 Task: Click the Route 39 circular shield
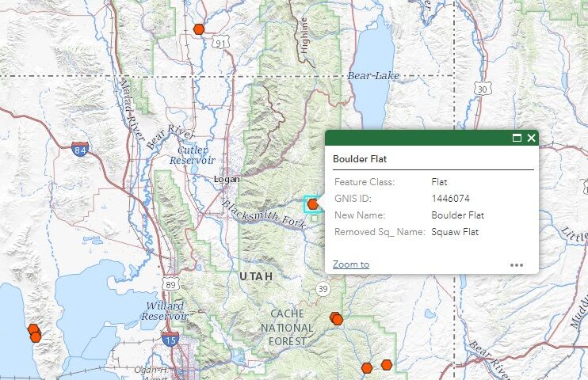tap(323, 289)
